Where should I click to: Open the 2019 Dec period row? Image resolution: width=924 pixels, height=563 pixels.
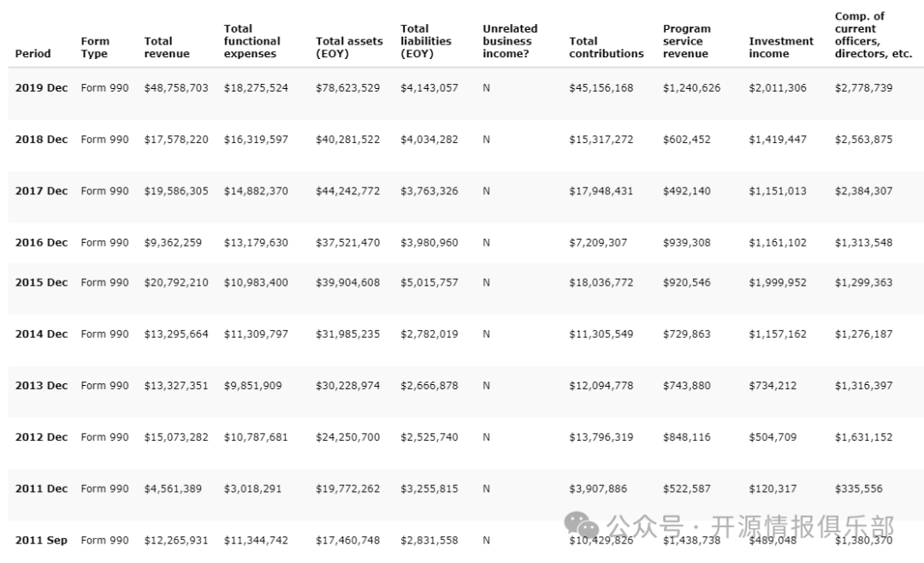[x=41, y=88]
